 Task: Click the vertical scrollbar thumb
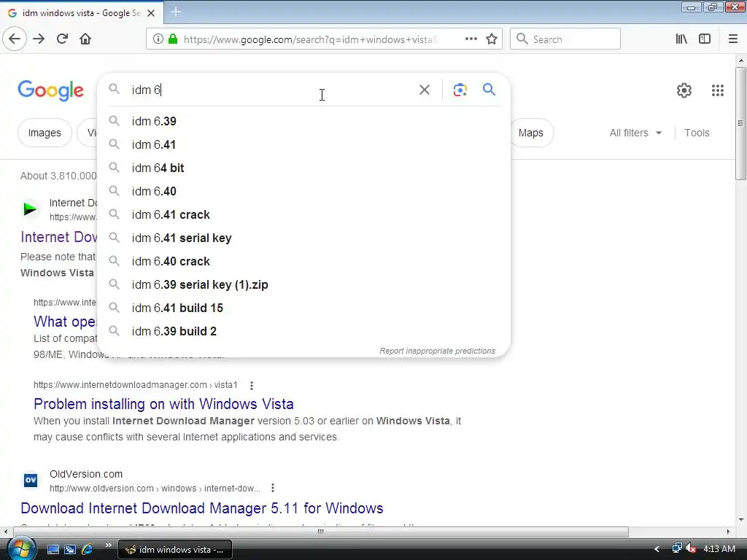pyautogui.click(x=741, y=124)
